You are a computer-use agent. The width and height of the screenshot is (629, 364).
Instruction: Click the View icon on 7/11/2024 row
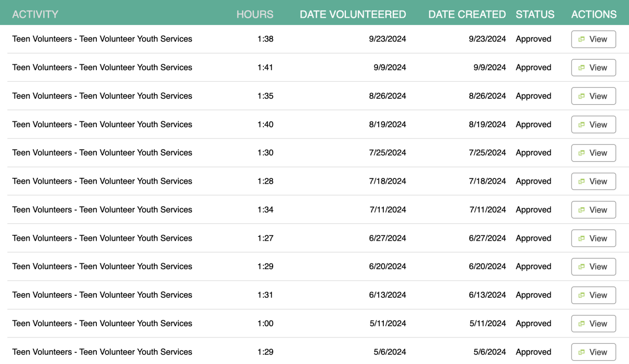click(582, 210)
